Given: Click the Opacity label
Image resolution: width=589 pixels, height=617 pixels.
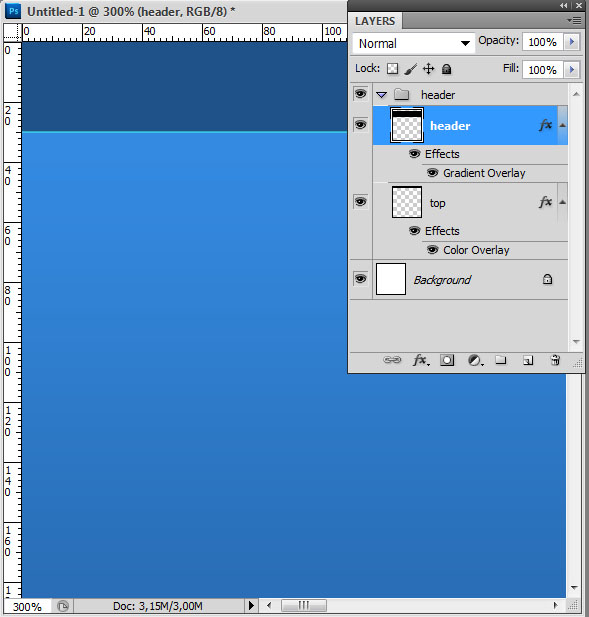Looking at the screenshot, I should click(x=499, y=40).
